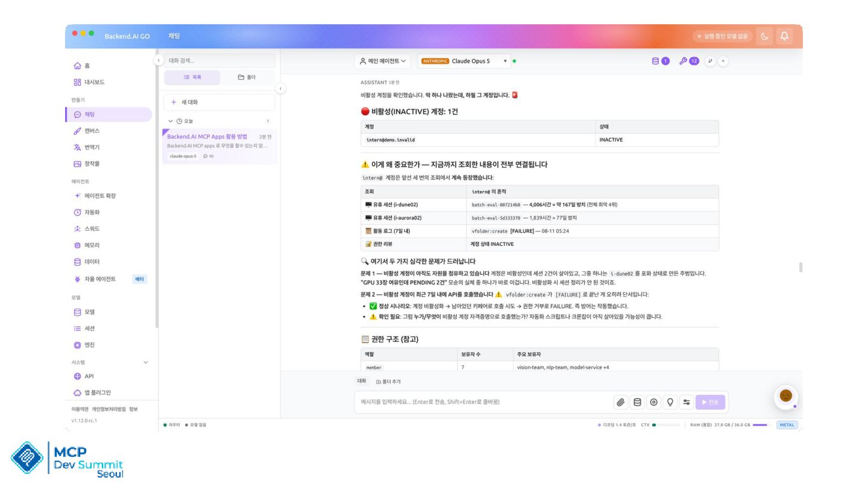Open the 엔진 icon
868x489 pixels.
click(x=77, y=345)
